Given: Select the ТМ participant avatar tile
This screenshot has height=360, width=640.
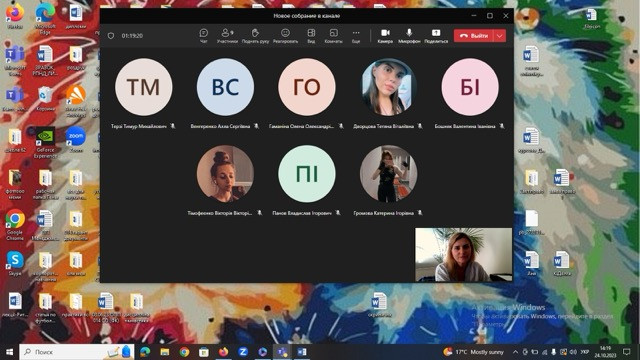Looking at the screenshot, I should [143, 87].
